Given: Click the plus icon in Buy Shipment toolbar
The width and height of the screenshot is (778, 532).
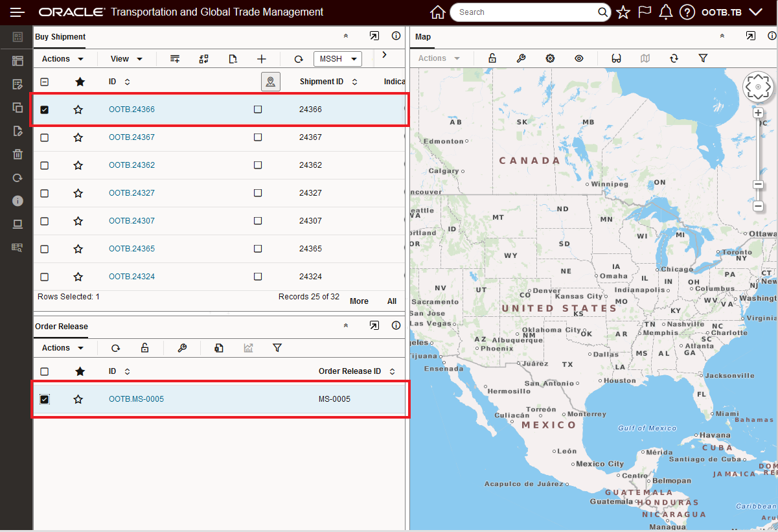Looking at the screenshot, I should pos(262,59).
